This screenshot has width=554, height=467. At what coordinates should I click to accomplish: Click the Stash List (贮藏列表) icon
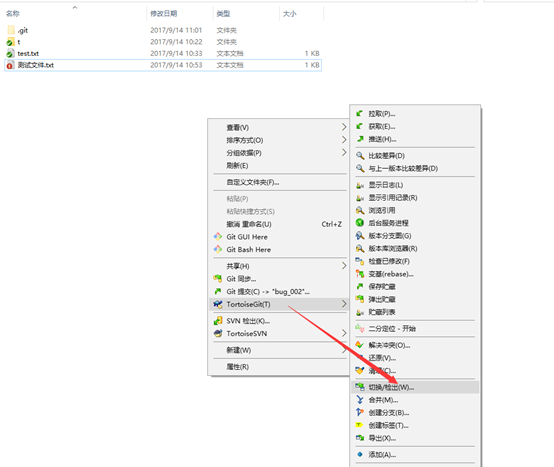tap(360, 312)
